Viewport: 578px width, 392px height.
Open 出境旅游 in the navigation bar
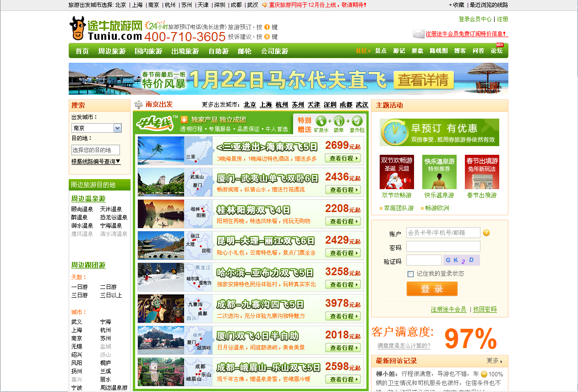185,51
